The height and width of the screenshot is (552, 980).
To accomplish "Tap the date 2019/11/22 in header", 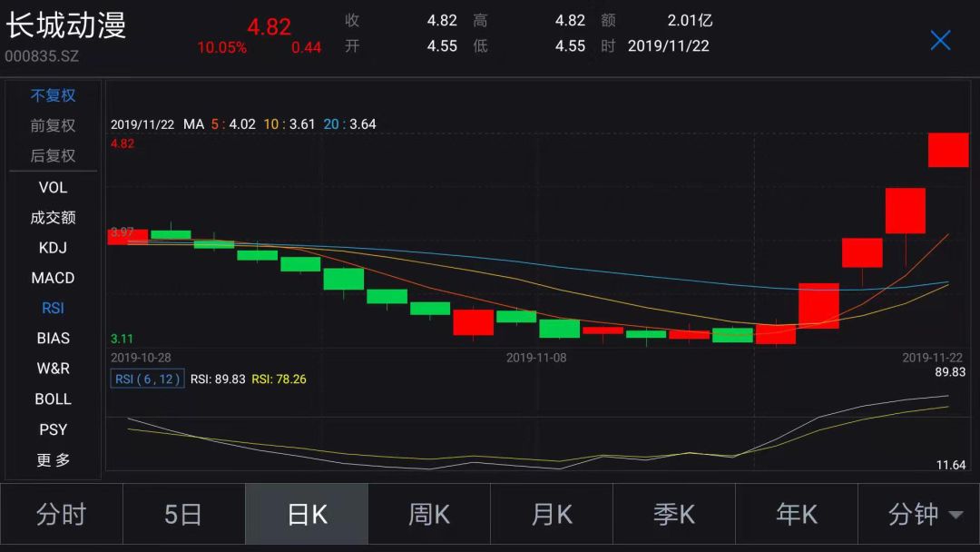I will point(668,45).
